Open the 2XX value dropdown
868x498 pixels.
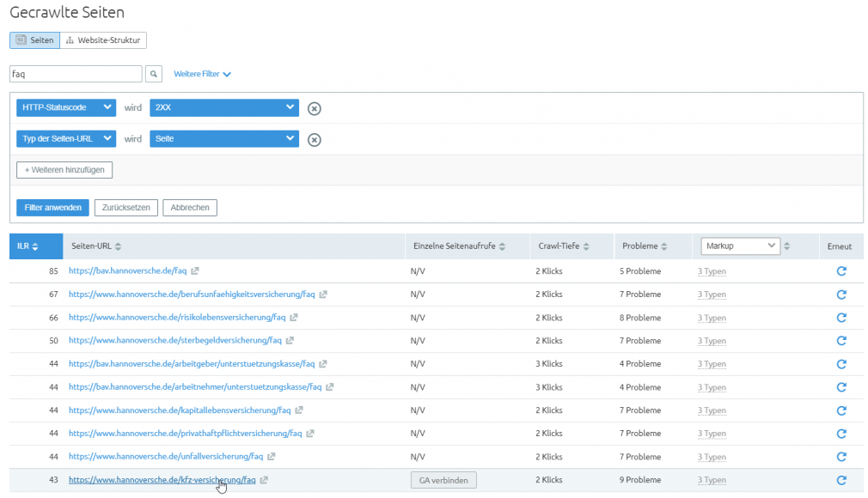[x=224, y=107]
